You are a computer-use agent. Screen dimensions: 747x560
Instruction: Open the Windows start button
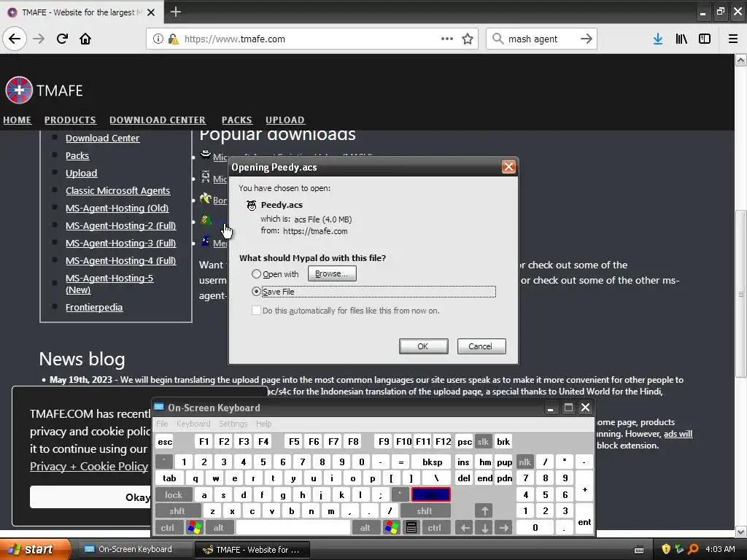coord(34,549)
